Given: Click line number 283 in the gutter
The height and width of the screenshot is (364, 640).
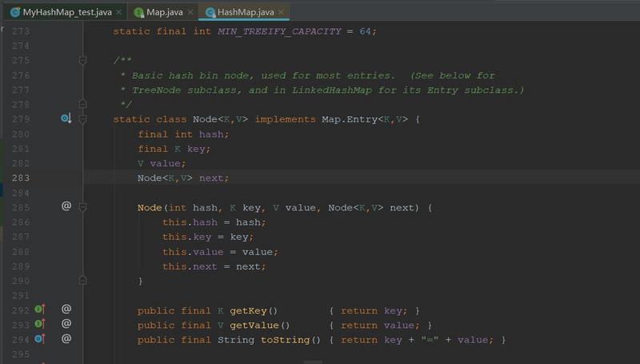Looking at the screenshot, I should click(x=21, y=178).
